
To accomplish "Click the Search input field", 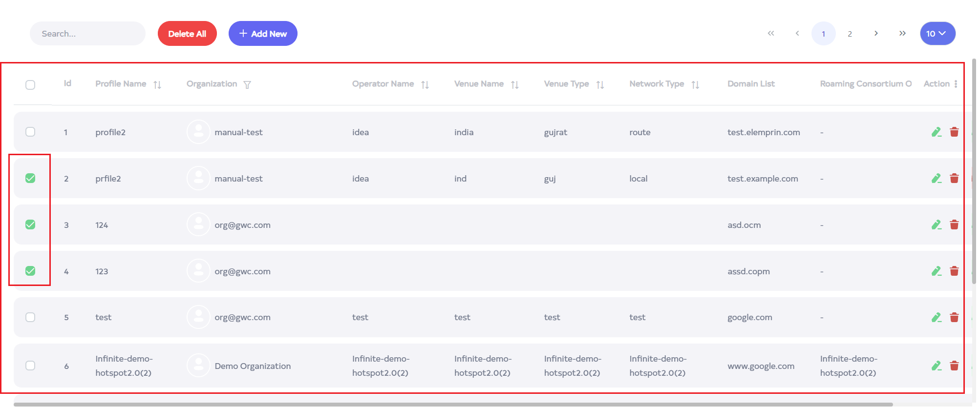I will point(88,34).
